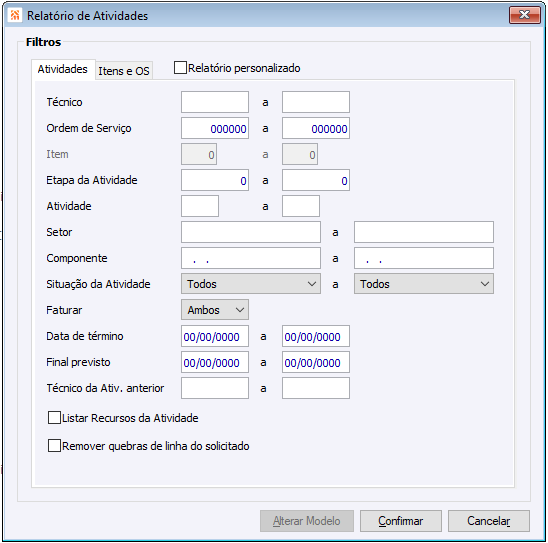The width and height of the screenshot is (548, 543).
Task: Open the Itens e OS tab
Action: coord(124,71)
